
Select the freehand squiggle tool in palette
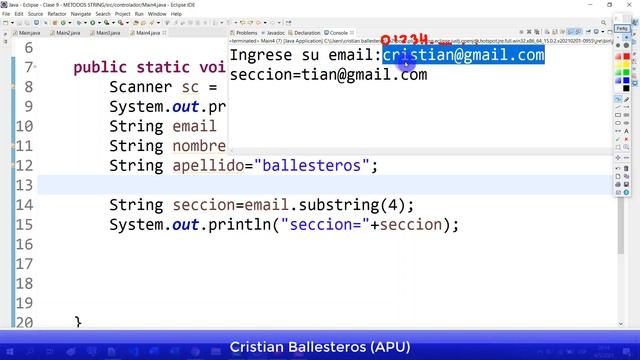point(618,99)
